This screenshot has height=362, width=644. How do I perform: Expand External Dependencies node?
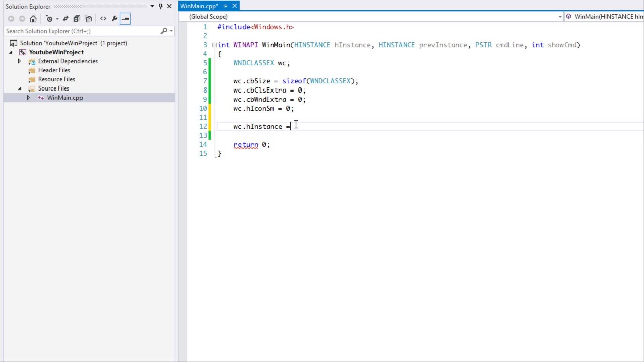19,61
